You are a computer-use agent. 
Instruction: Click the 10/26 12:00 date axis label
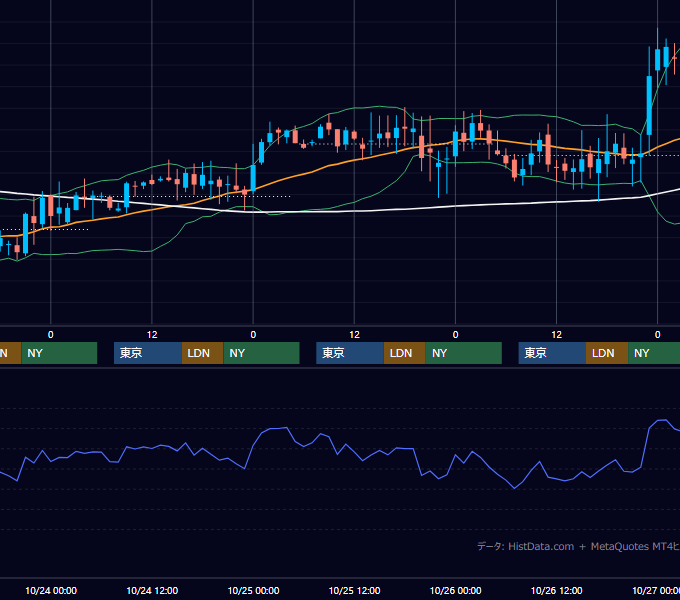[556, 590]
